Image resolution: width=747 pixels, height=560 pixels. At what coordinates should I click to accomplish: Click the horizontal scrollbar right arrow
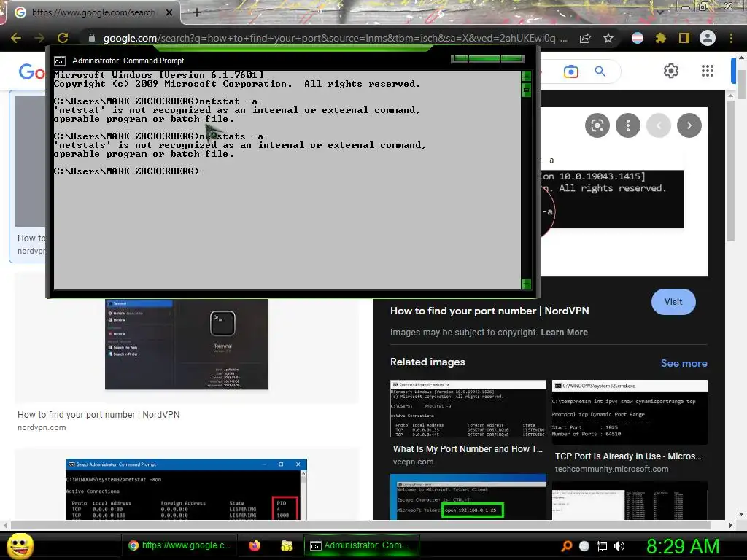click(731, 525)
